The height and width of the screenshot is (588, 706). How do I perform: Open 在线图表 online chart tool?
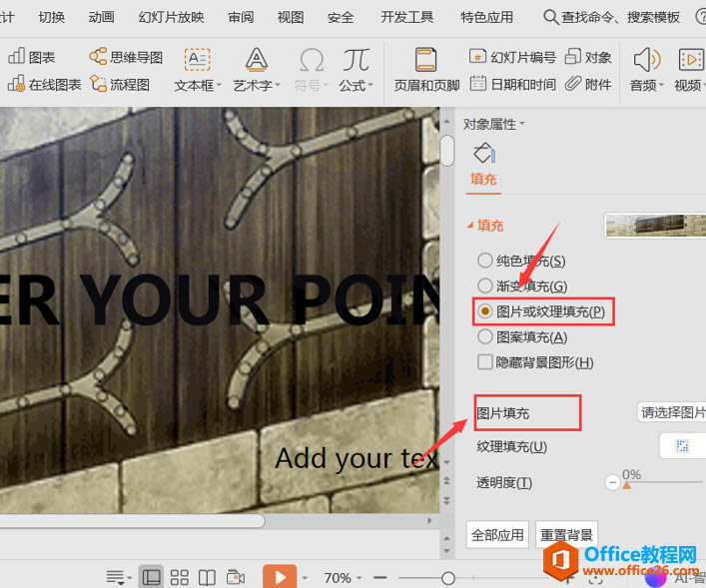[44, 84]
